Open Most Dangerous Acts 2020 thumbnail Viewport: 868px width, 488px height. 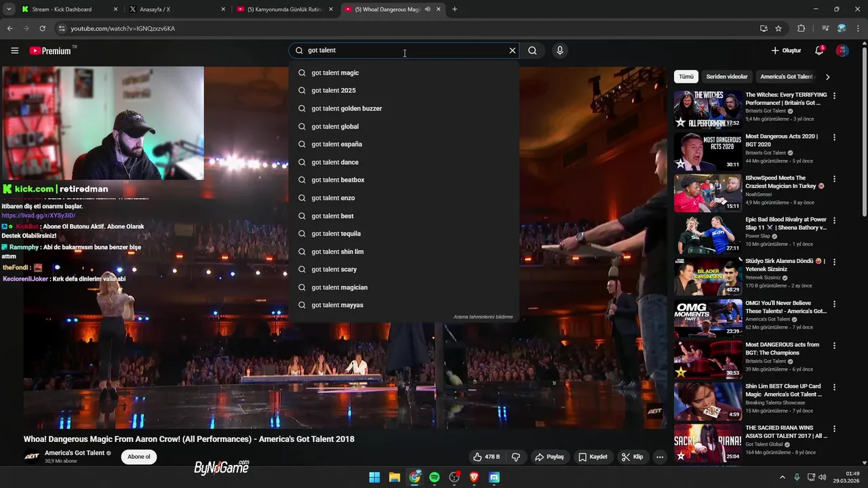pos(708,150)
